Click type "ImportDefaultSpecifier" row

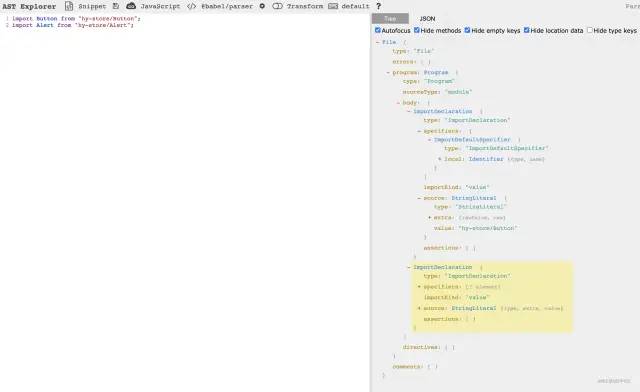496,148
